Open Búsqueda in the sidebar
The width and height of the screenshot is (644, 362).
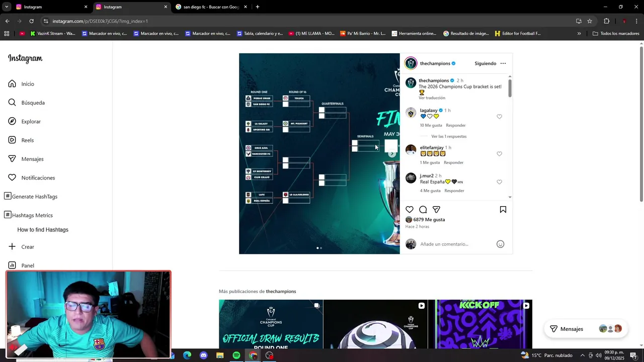click(26, 103)
